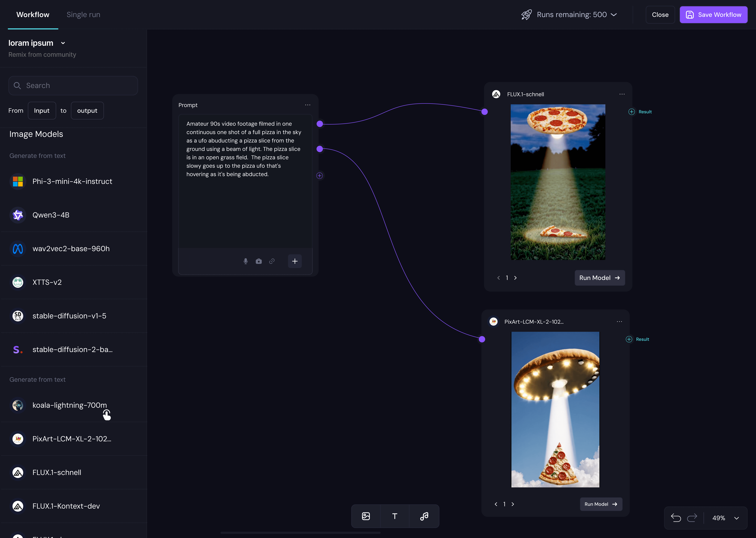Click the redo arrow icon
The width and height of the screenshot is (756, 538).
692,518
